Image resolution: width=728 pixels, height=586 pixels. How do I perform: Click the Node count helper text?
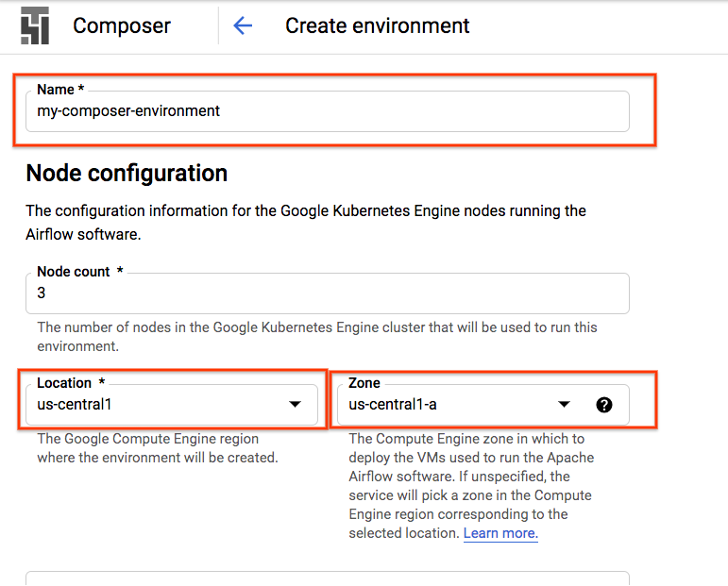[316, 336]
